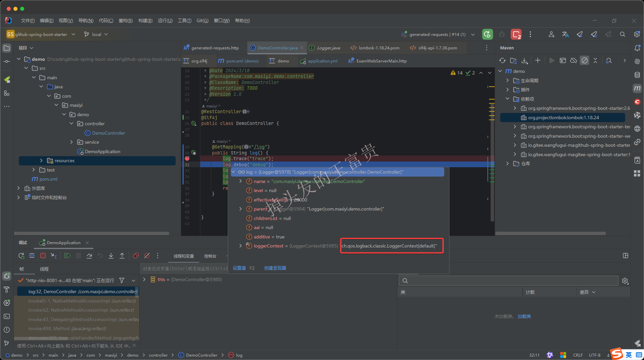Reload all Maven projects icon
644x360 pixels.
502,60
